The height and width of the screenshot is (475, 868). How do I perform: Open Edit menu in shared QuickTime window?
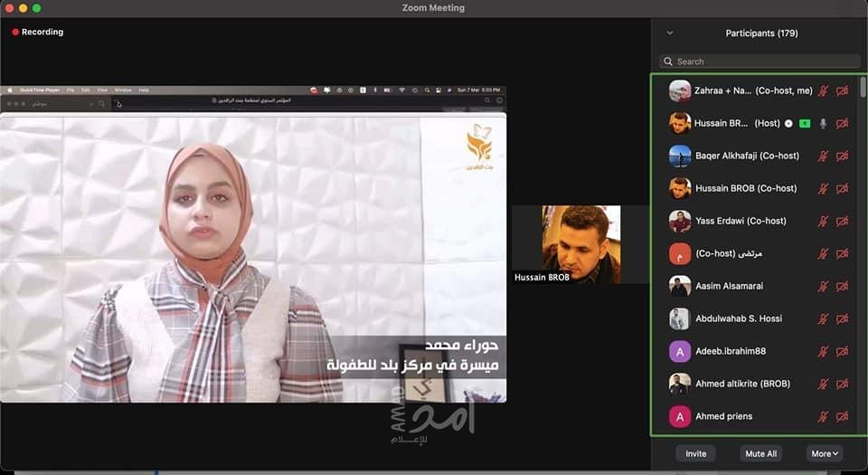pos(86,90)
